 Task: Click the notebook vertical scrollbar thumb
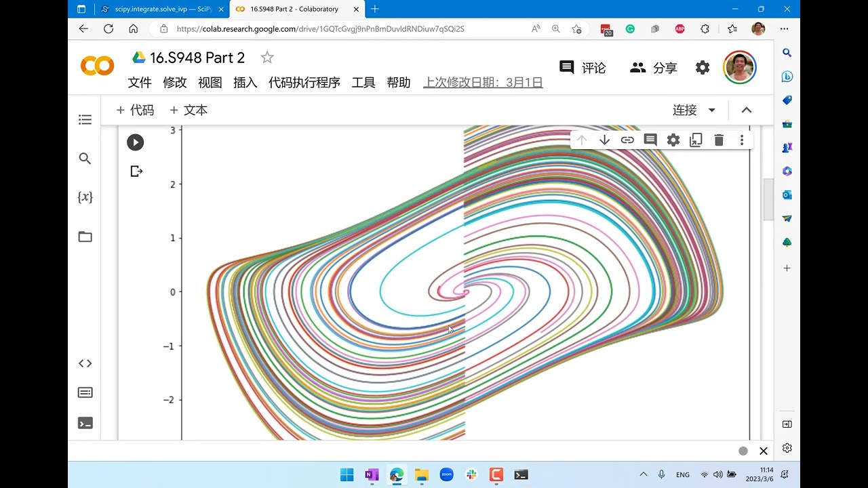[x=768, y=200]
